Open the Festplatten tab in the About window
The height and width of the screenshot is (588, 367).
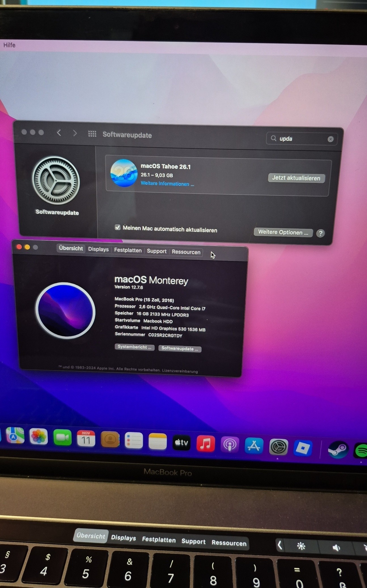tap(128, 250)
